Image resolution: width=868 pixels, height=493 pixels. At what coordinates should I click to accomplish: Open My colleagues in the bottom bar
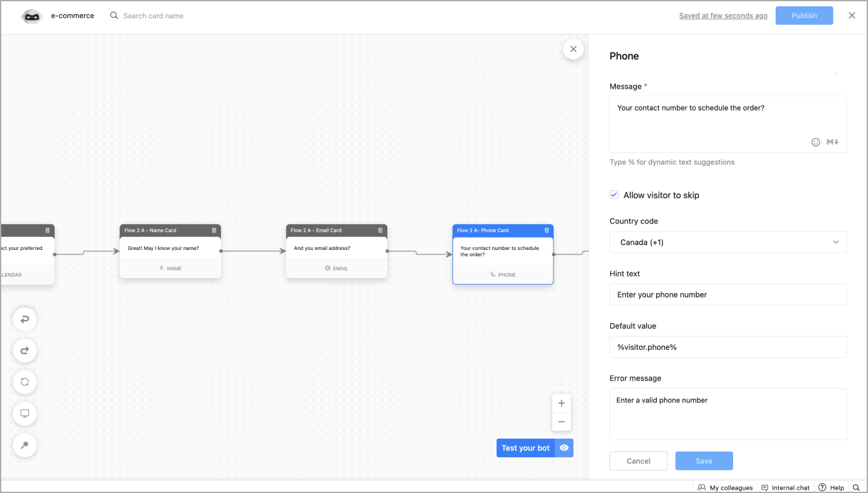click(725, 487)
